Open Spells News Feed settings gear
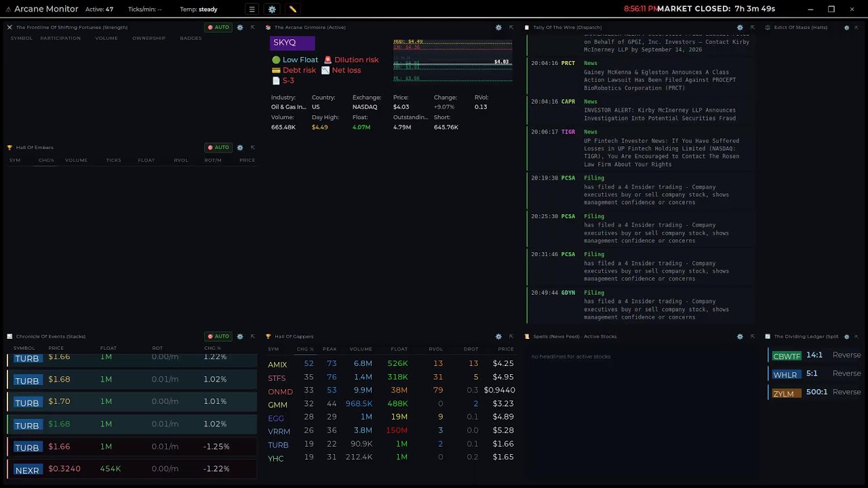The width and height of the screenshot is (868, 488). (740, 336)
